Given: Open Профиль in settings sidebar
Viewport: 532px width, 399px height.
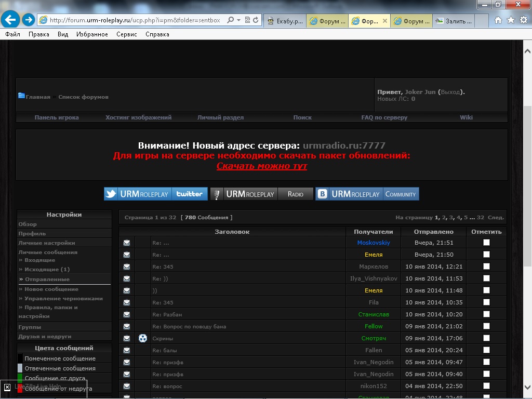Looking at the screenshot, I should point(32,233).
